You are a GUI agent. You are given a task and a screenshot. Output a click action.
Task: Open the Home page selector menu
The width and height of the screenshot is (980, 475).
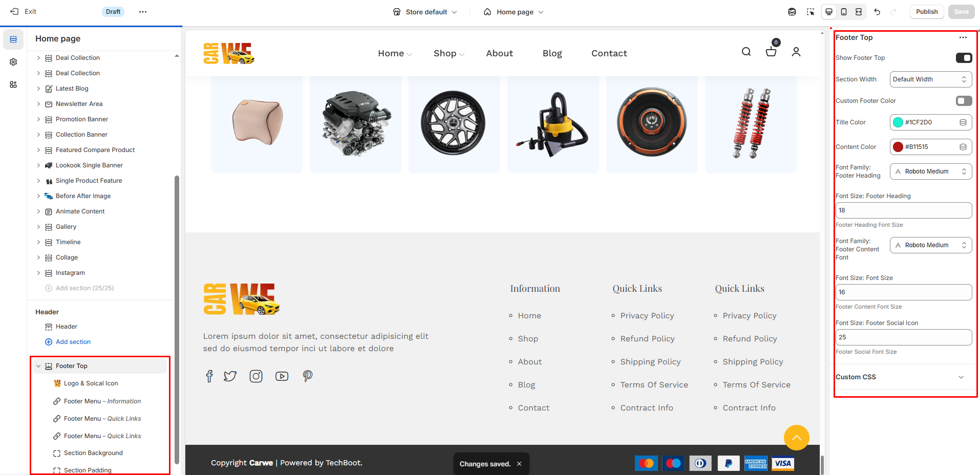click(514, 12)
